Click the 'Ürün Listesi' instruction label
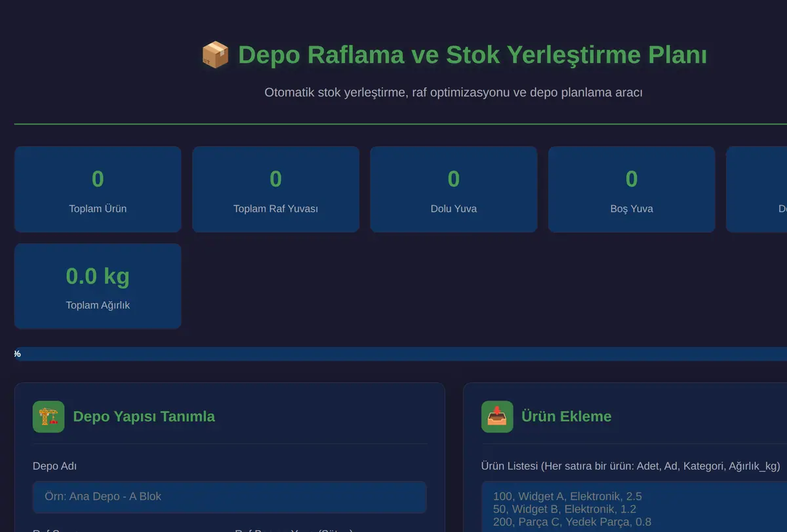The width and height of the screenshot is (787, 532). click(631, 466)
